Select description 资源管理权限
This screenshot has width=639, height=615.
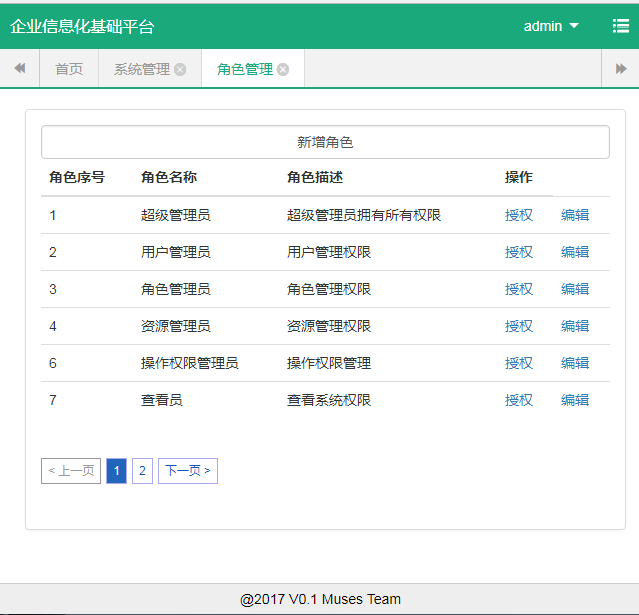[x=329, y=326]
